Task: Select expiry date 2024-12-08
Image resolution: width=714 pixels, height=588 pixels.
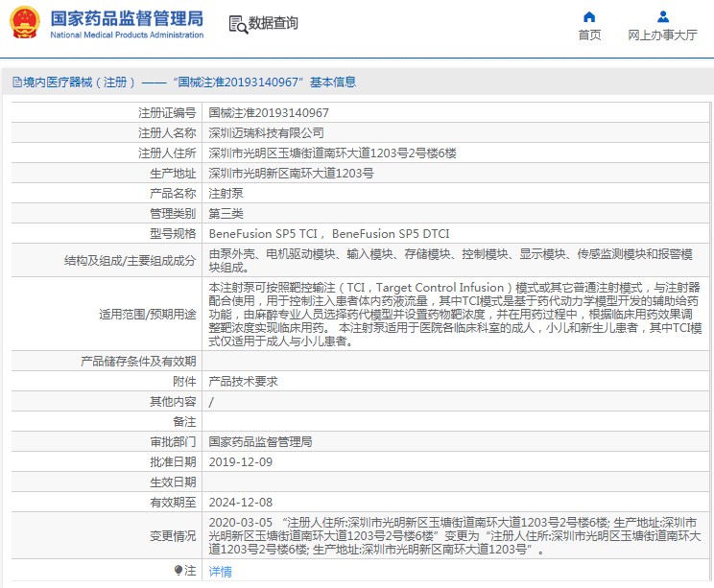Action: [x=241, y=502]
